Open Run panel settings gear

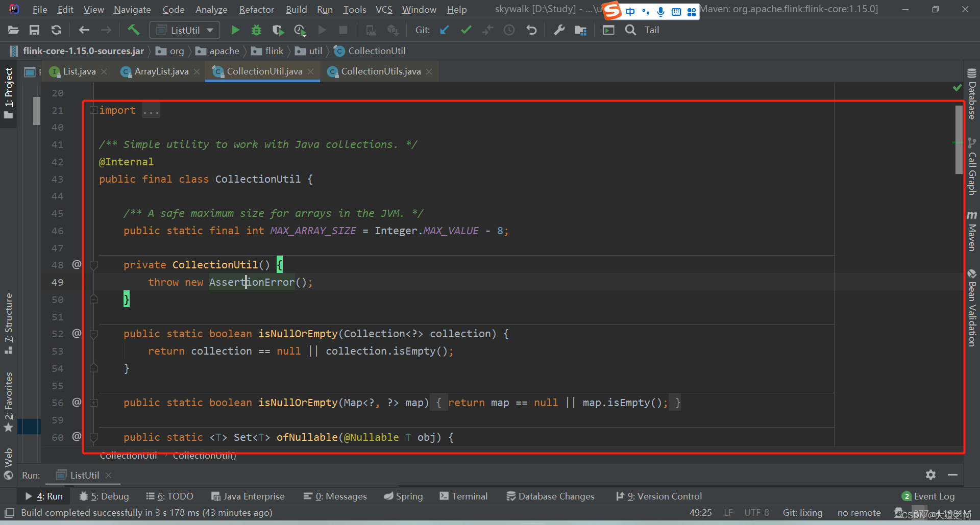point(930,475)
